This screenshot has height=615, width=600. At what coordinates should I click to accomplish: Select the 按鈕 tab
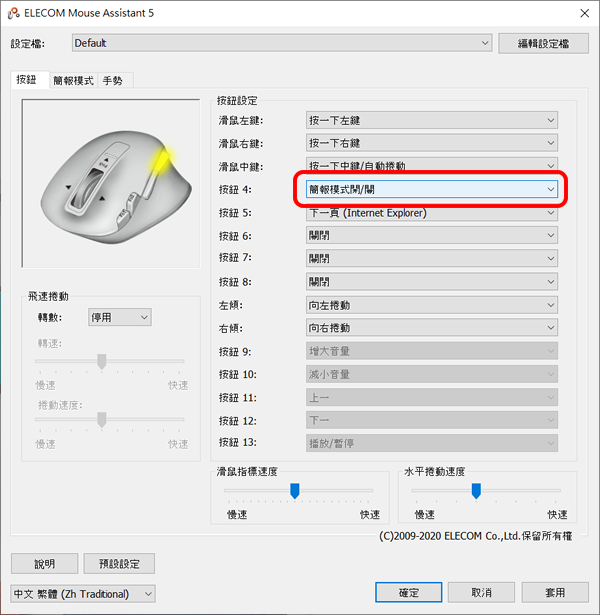27,80
